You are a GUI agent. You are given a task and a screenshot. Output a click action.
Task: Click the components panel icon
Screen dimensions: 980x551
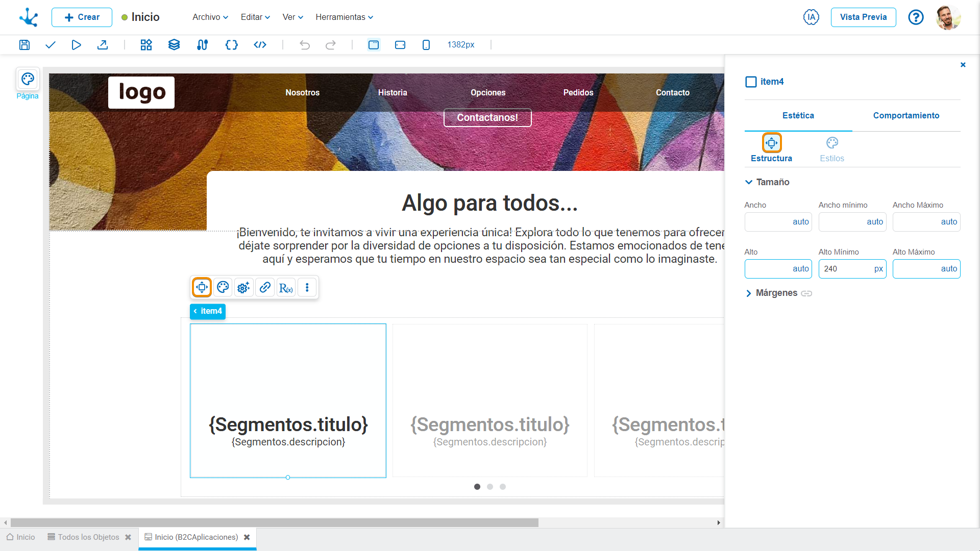click(145, 44)
